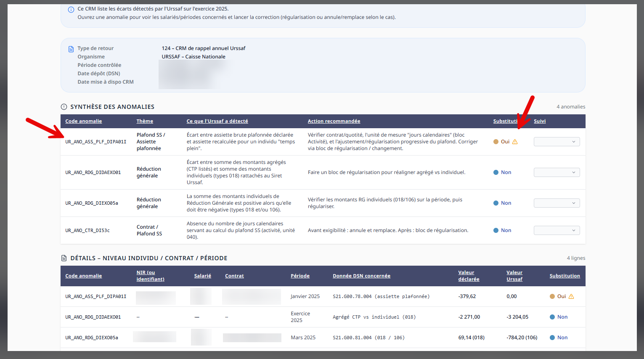Open Suivi dropdown for UR_ANO_RDG_DIEXO05a
The width and height of the screenshot is (644, 359).
557,203
